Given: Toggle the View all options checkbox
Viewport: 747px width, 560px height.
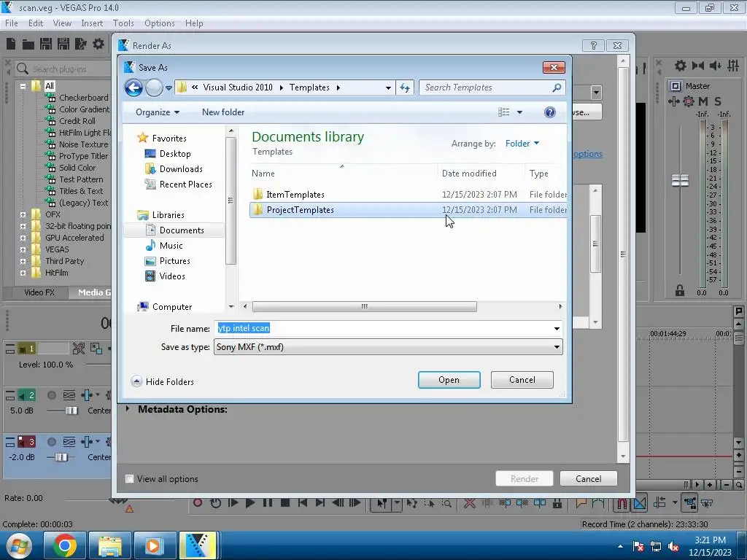Looking at the screenshot, I should (129, 478).
